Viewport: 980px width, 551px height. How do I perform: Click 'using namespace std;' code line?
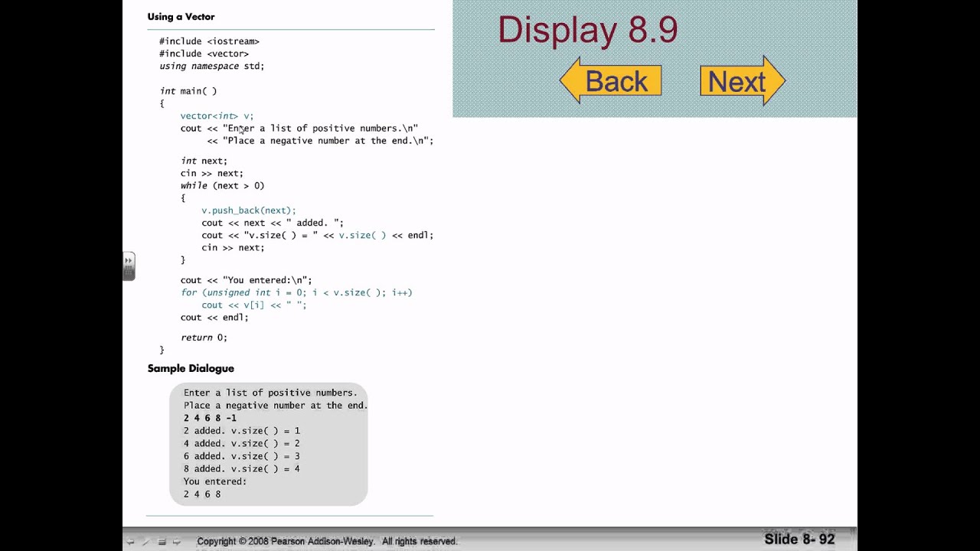(x=211, y=66)
